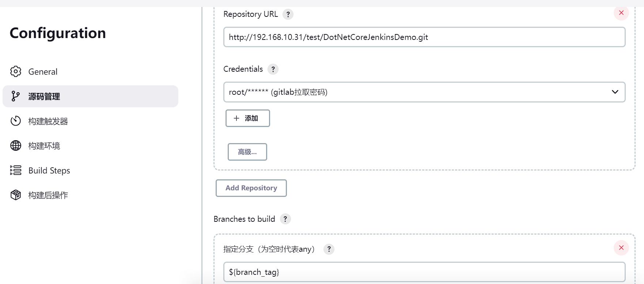Click the Build Steps list icon

[x=16, y=170]
